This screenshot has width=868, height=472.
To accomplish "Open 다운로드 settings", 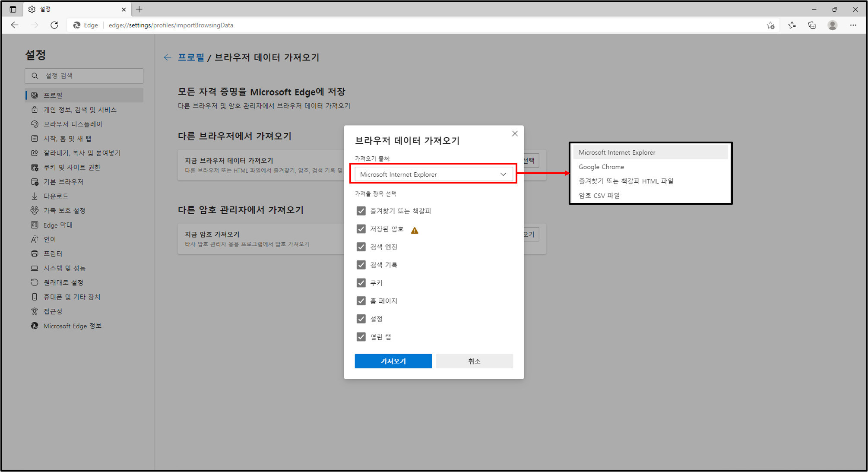I will tap(84, 196).
